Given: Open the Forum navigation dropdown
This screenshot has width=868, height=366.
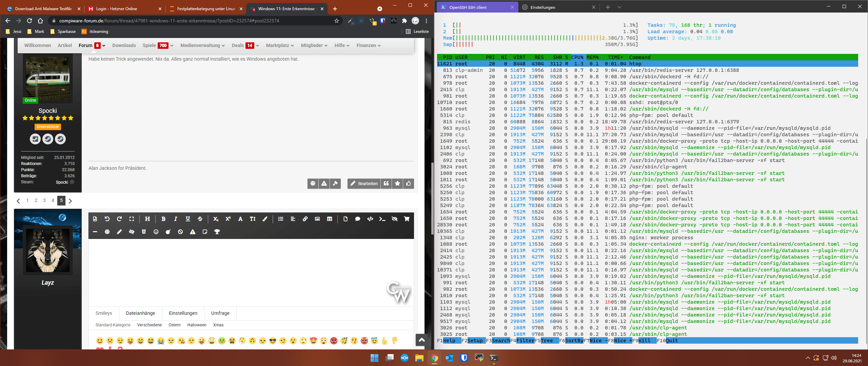Looking at the screenshot, I should [x=104, y=45].
